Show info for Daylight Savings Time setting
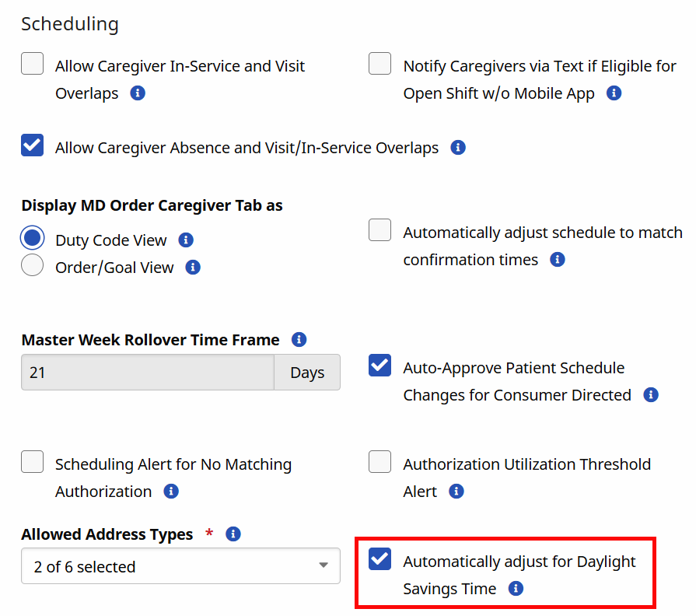 click(x=516, y=589)
